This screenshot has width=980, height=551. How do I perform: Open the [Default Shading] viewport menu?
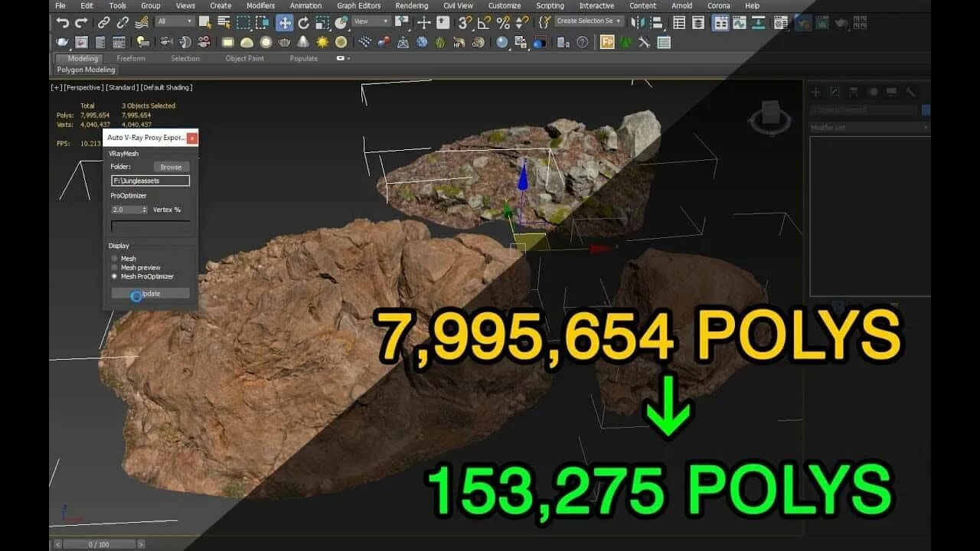167,87
